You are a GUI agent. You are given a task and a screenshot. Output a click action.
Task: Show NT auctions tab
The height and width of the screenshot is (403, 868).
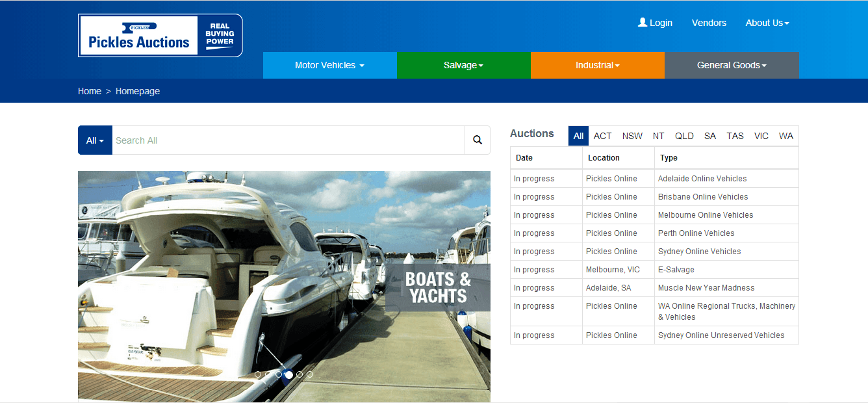tap(659, 136)
